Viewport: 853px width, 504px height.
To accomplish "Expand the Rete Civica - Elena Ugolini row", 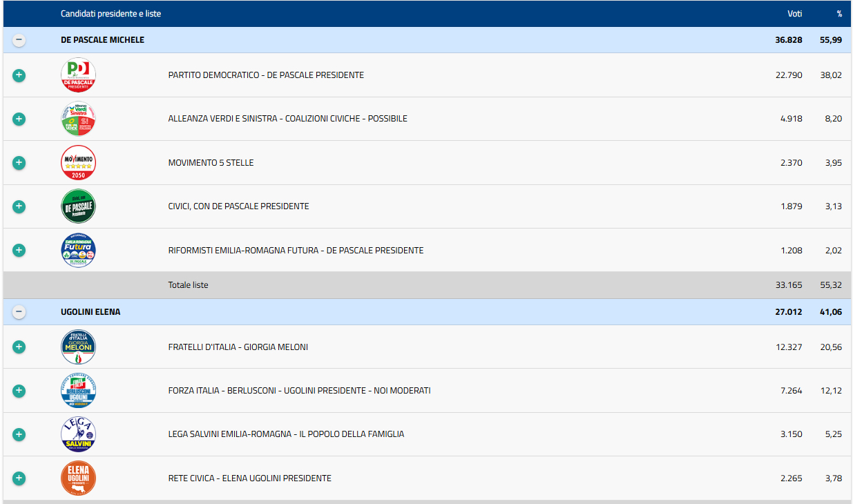I will click(19, 478).
